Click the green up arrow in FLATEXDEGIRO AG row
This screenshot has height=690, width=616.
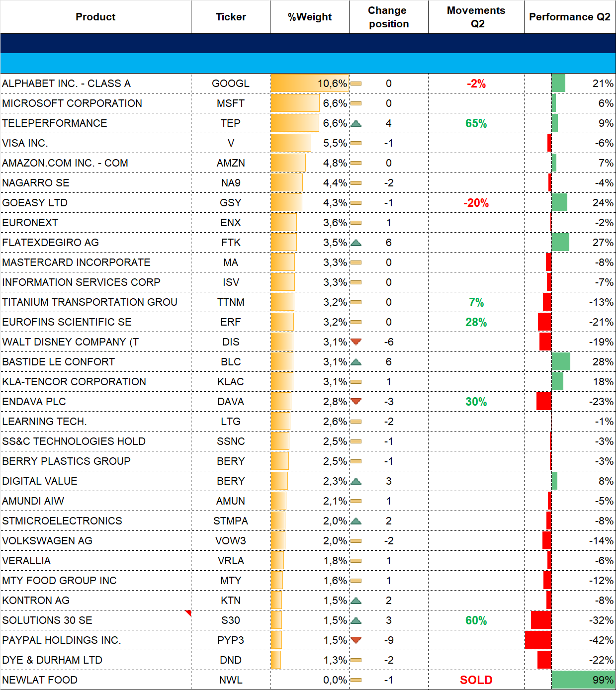pyautogui.click(x=356, y=243)
